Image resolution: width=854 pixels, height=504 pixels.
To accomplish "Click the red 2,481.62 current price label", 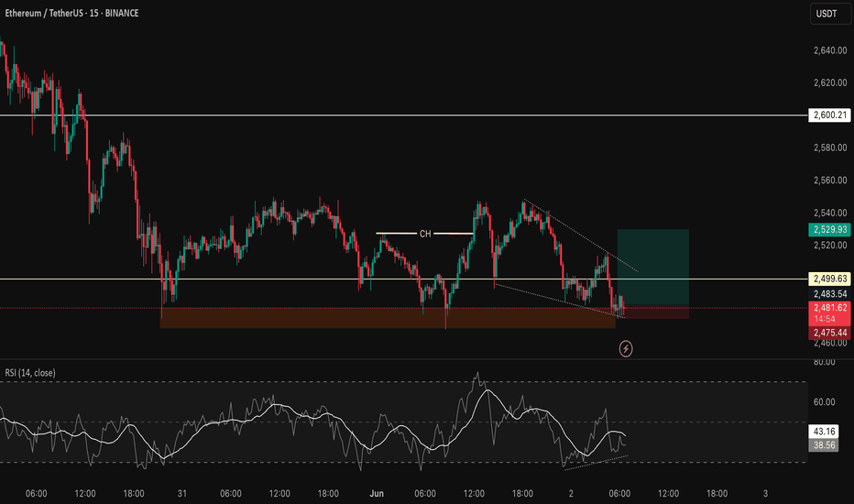I will click(829, 308).
